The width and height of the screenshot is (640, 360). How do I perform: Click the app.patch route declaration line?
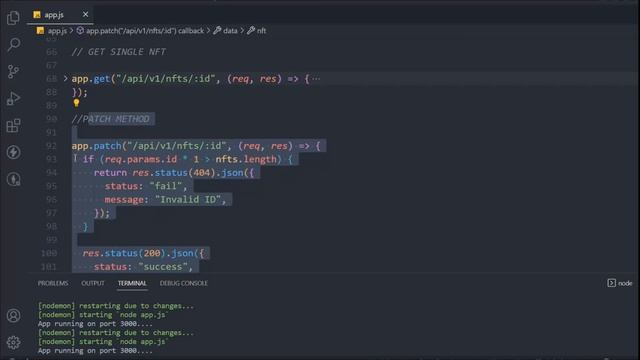196,146
